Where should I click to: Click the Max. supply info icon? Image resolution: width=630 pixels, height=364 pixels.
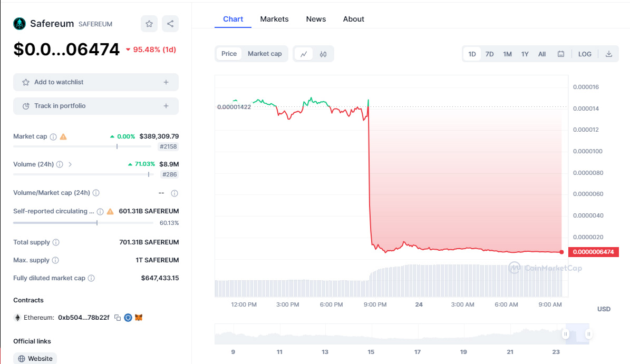(x=55, y=260)
